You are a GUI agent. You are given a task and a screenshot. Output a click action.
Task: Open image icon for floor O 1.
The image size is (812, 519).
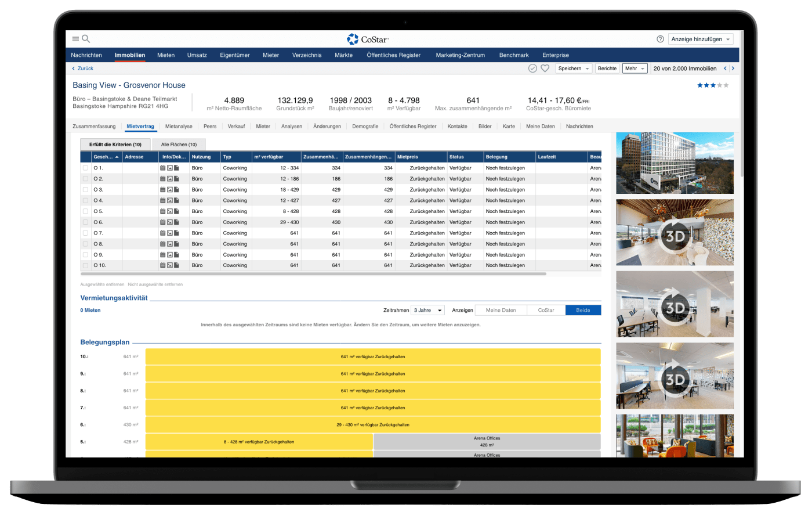point(170,168)
